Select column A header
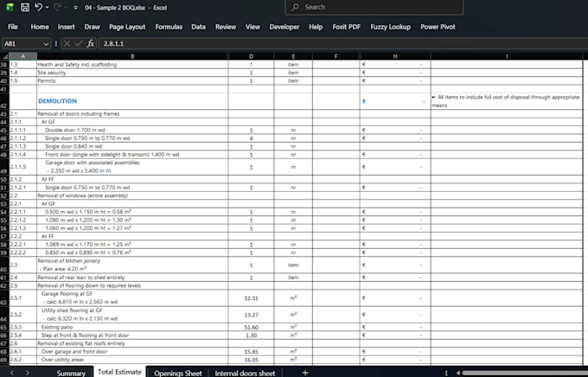The image size is (588, 377). tap(22, 56)
